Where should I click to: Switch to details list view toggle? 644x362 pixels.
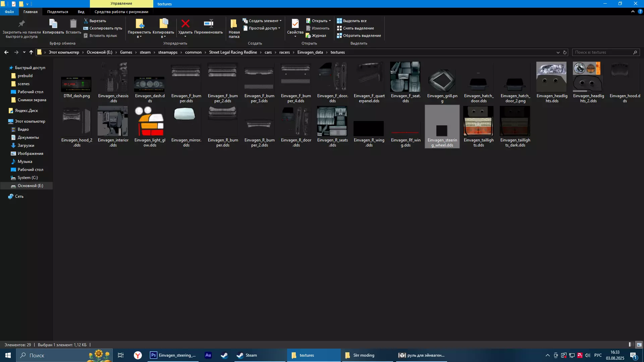[631, 345]
